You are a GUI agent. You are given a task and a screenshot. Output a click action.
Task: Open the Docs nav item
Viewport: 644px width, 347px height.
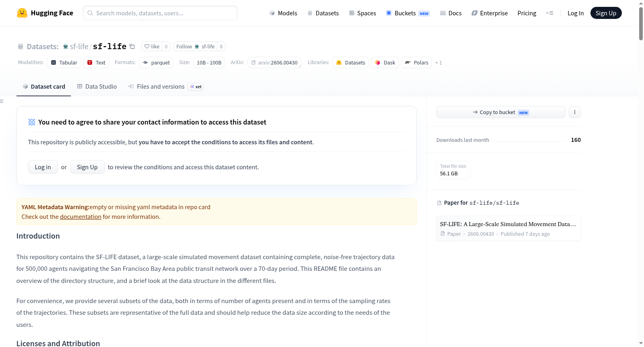tap(450, 13)
